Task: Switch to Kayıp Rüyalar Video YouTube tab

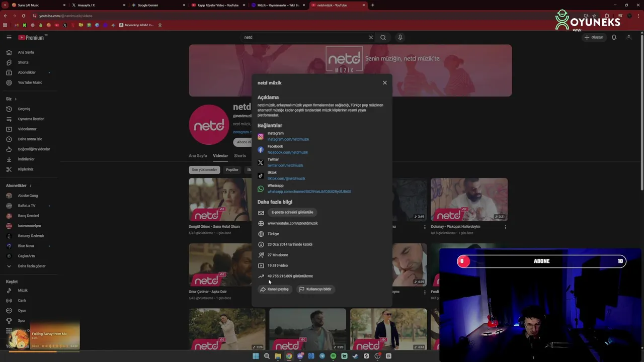Action: [218, 5]
